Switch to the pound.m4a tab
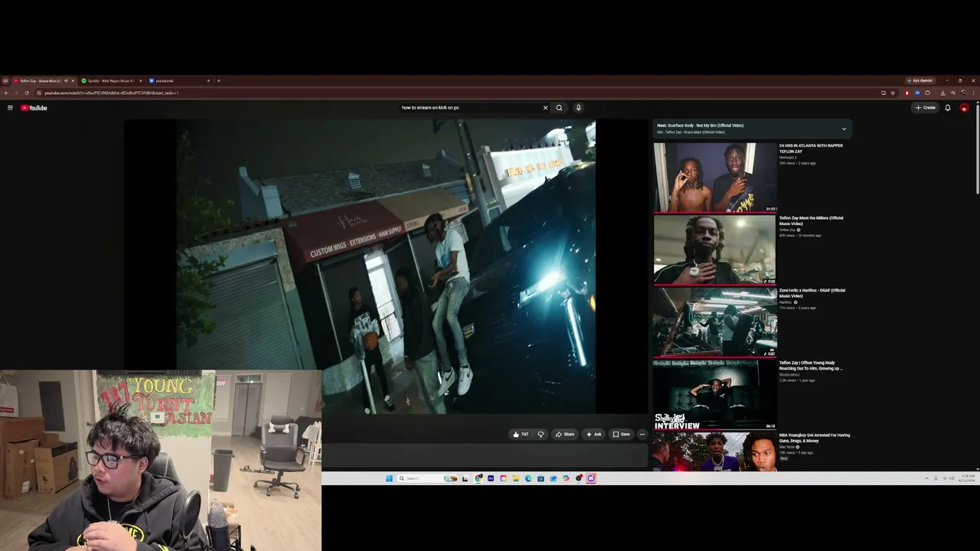Image resolution: width=980 pixels, height=551 pixels. coord(180,80)
